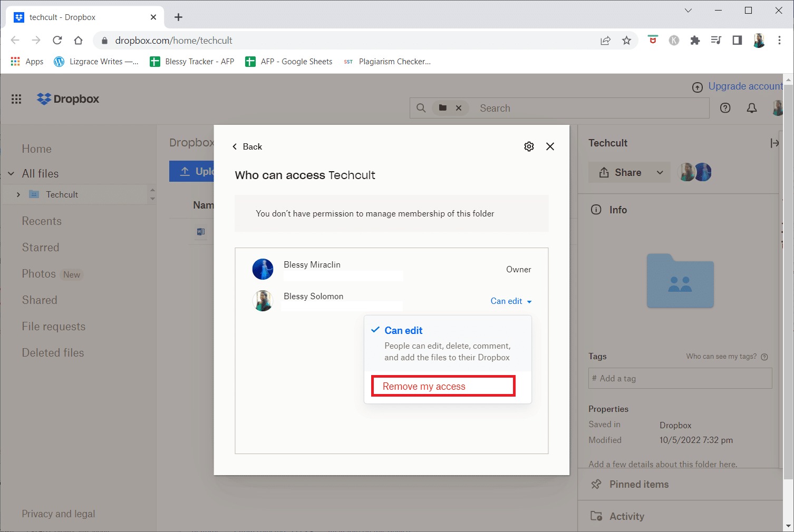This screenshot has height=532, width=794.
Task: Click Upgrade account link
Action: 745,86
